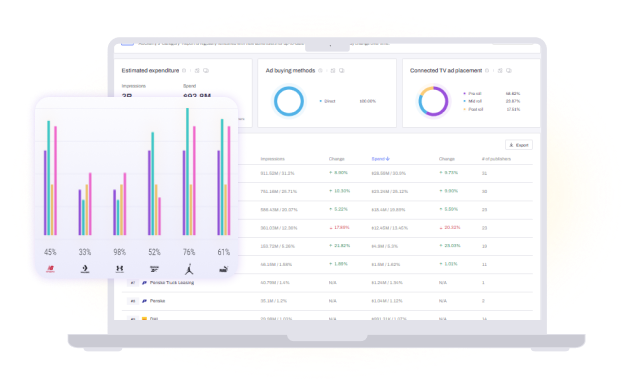
Task: Select the Post roll legend entry
Action: (x=473, y=109)
